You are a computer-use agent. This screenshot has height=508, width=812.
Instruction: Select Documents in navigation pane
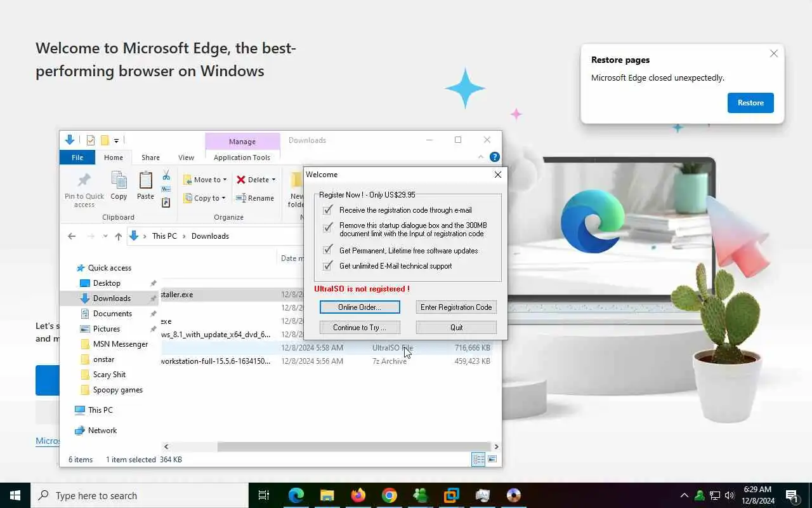click(112, 314)
